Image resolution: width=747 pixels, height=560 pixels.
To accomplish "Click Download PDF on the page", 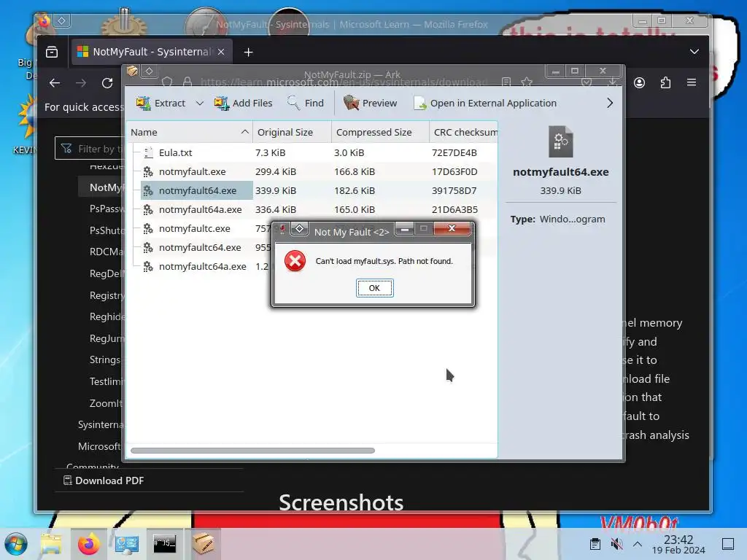I will (x=104, y=481).
